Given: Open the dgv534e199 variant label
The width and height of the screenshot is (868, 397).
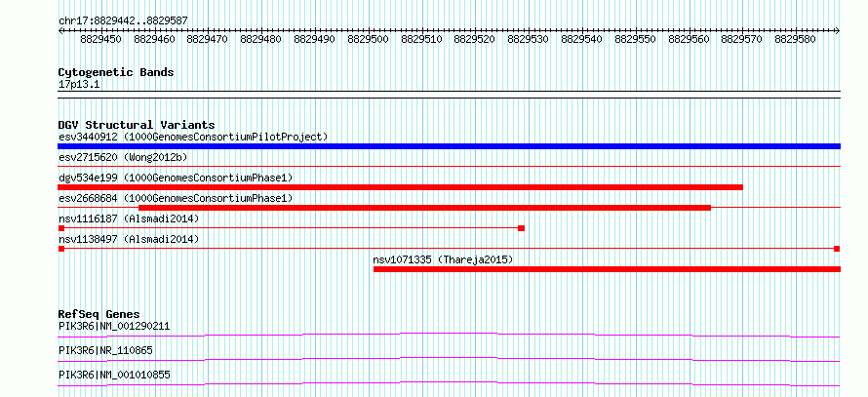Looking at the screenshot, I should pyautogui.click(x=176, y=178).
